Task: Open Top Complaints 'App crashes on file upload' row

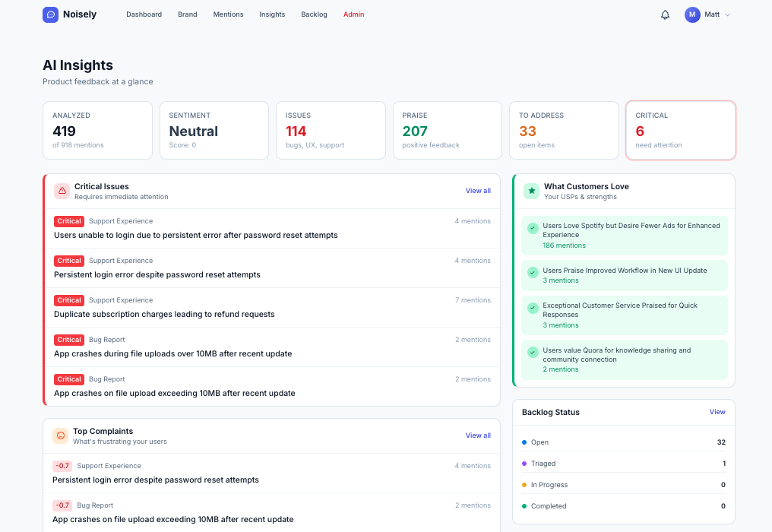Action: [x=272, y=512]
